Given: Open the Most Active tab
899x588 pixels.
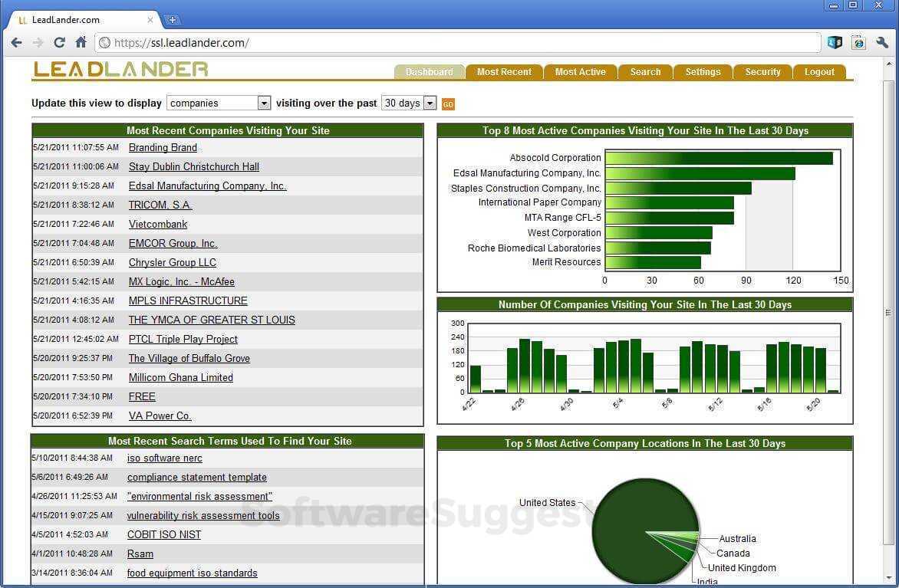Looking at the screenshot, I should [x=580, y=72].
